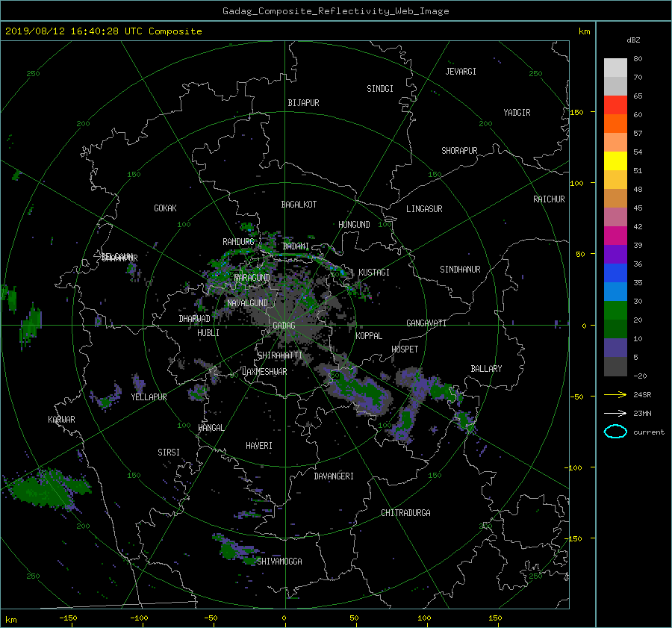Click the -150 km bottom axis tick
The image size is (672, 628).
[x=68, y=618]
